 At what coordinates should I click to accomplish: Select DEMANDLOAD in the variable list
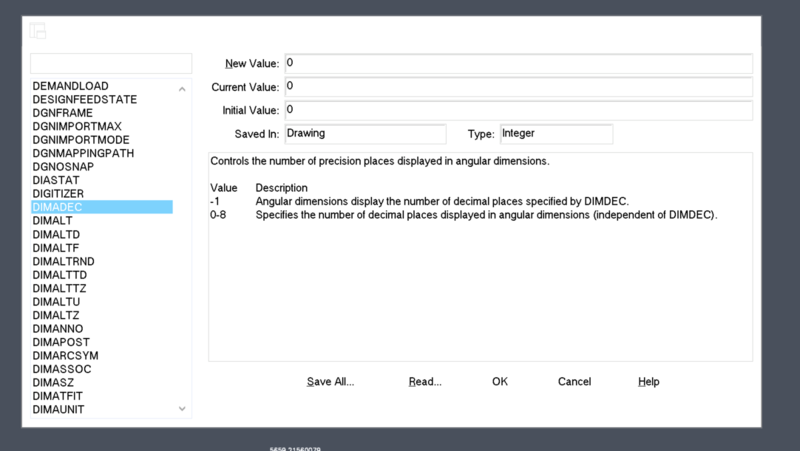coord(70,86)
